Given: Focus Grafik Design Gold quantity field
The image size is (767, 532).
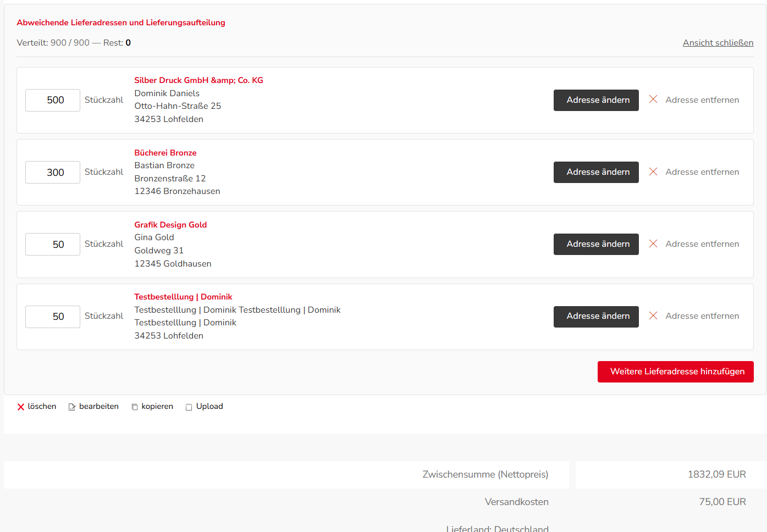Looking at the screenshot, I should [x=53, y=244].
